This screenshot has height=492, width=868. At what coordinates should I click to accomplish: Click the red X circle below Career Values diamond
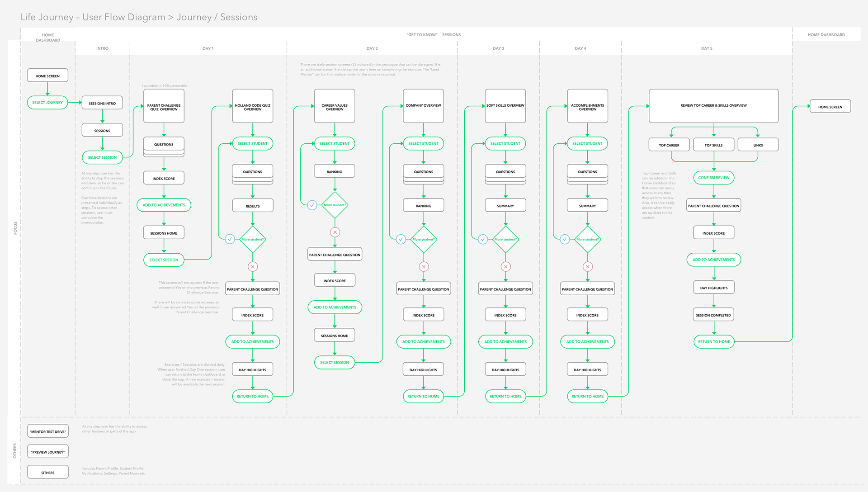point(335,232)
